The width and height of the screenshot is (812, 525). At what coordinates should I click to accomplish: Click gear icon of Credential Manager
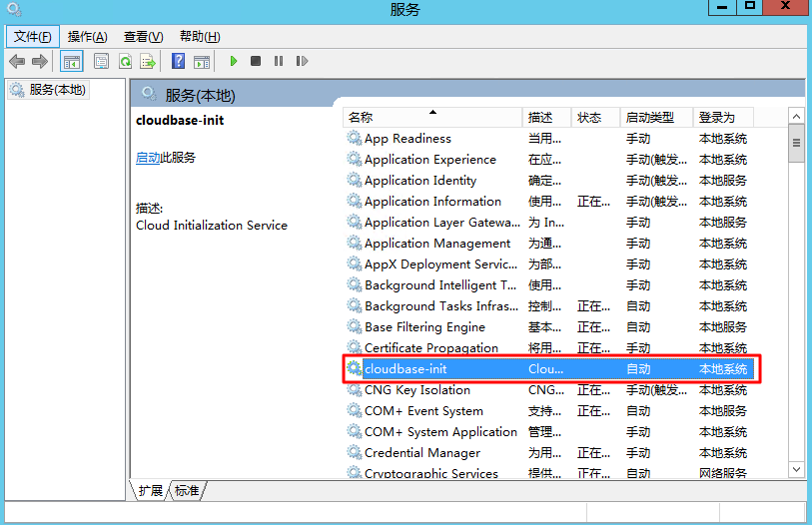(355, 452)
